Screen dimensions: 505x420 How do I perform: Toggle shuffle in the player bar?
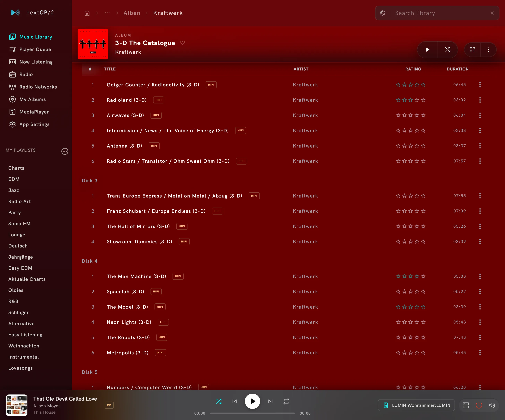tap(219, 401)
